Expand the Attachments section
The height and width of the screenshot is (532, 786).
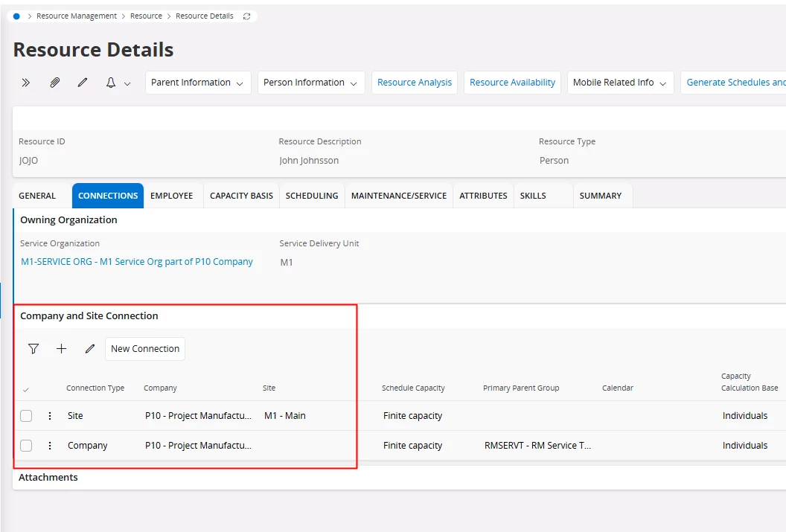48,478
